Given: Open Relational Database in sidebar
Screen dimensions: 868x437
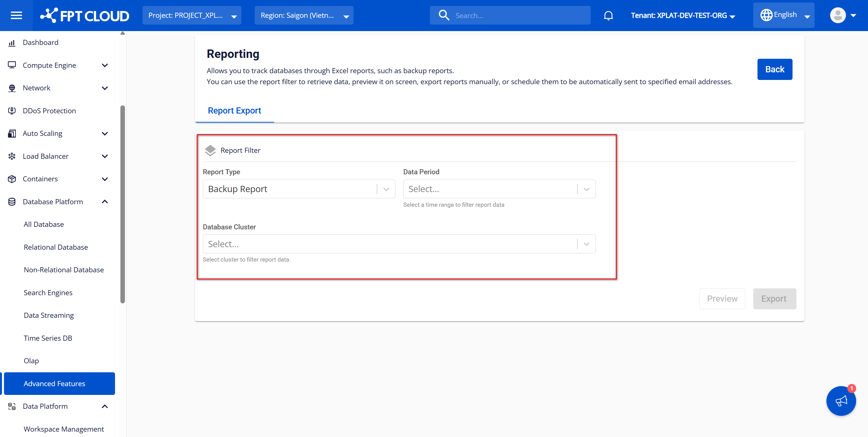Looking at the screenshot, I should 56,247.
